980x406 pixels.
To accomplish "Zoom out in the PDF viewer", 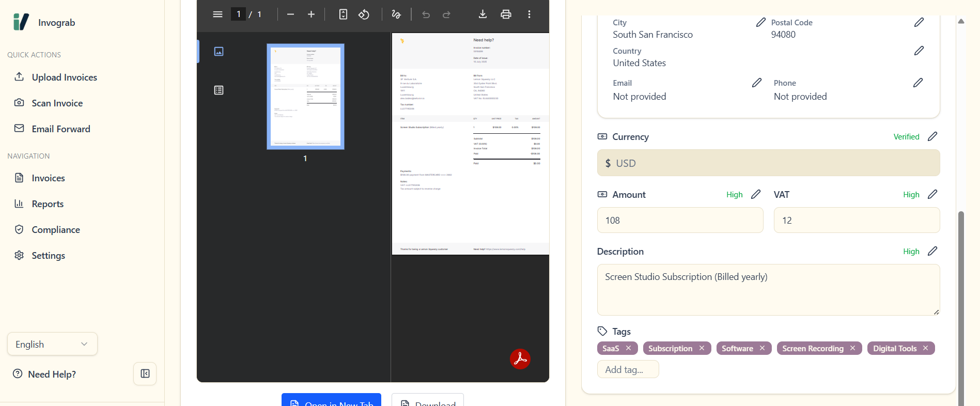I will click(290, 14).
